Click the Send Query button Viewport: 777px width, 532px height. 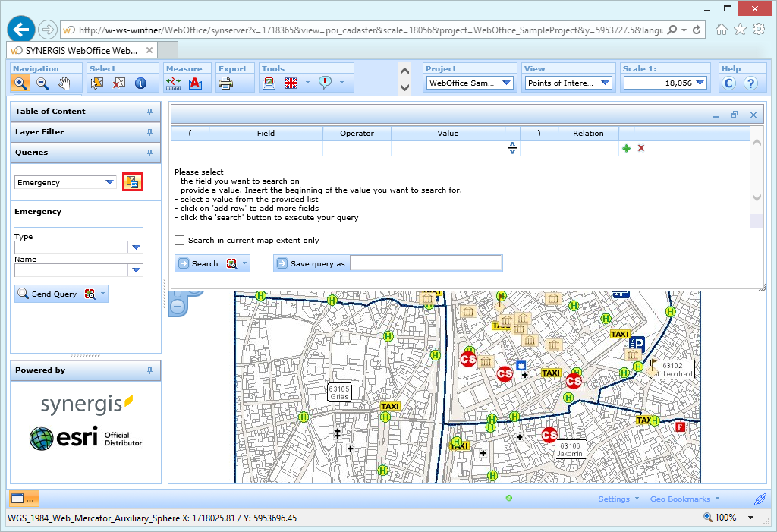coord(53,293)
